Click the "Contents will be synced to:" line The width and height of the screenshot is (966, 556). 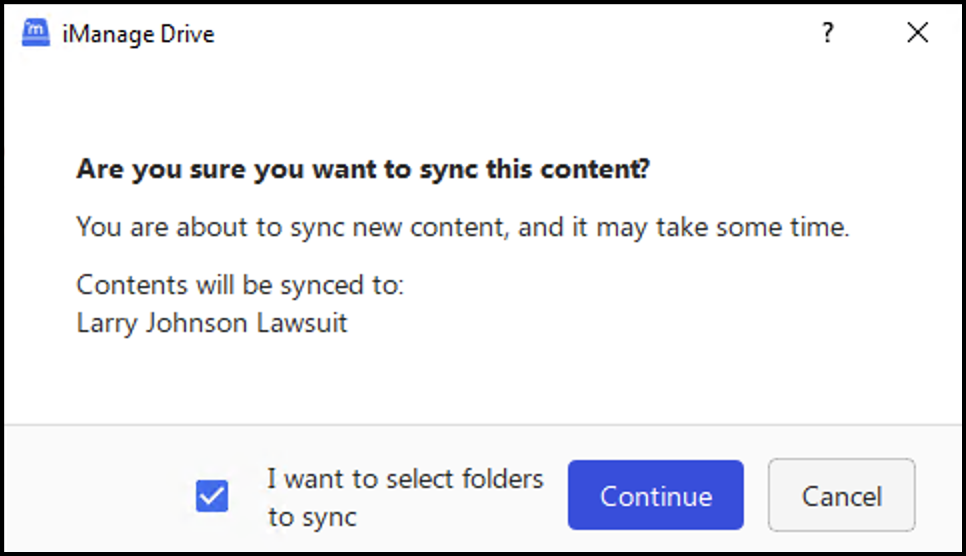[x=240, y=285]
